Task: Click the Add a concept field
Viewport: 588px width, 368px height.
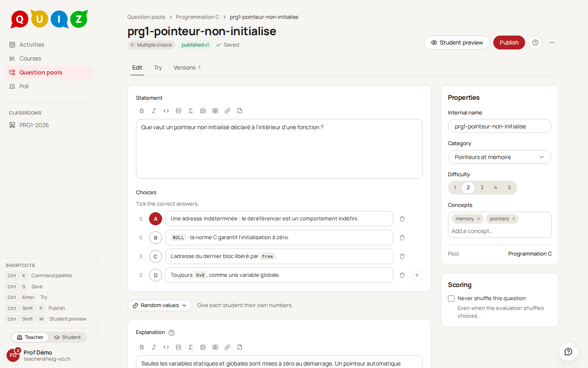Action: coord(500,231)
